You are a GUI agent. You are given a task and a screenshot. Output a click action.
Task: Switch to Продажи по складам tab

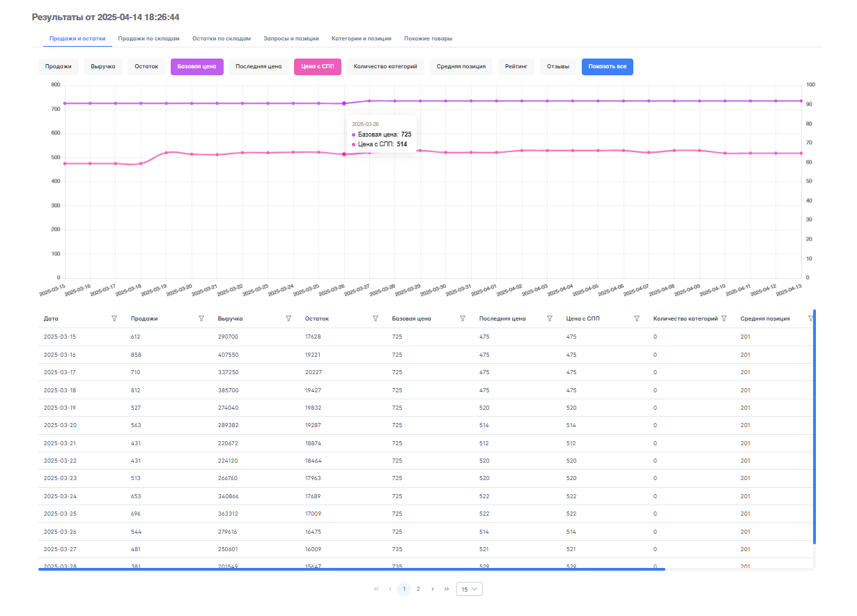tap(149, 38)
